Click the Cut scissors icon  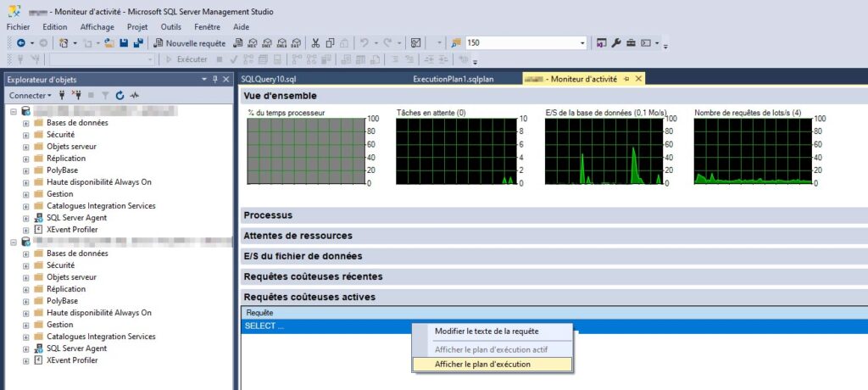[315, 42]
